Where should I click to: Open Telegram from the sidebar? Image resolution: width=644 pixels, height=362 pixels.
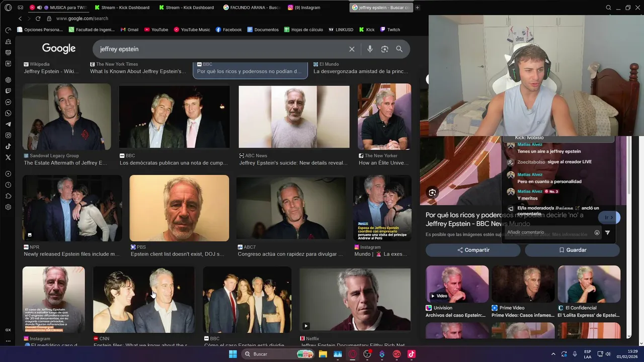[8, 124]
